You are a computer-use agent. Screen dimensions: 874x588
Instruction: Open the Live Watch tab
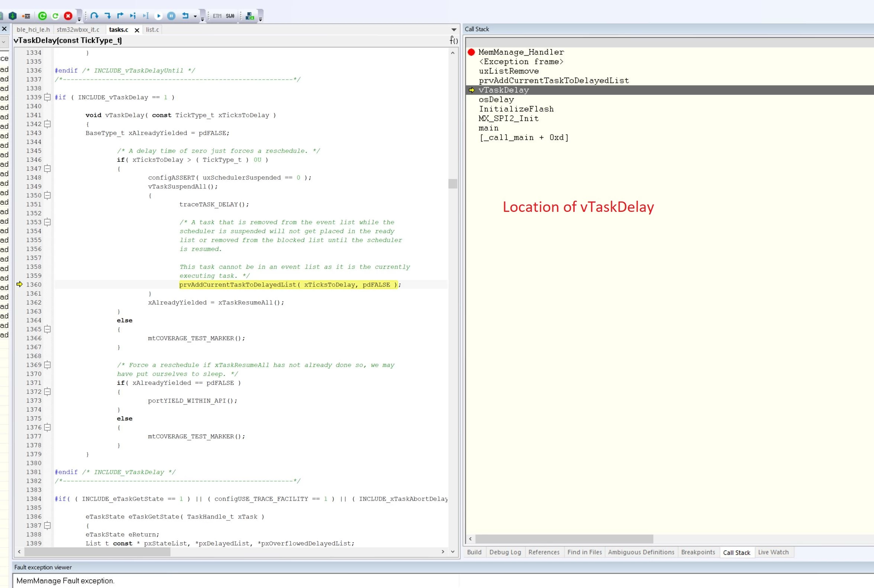pos(773,552)
